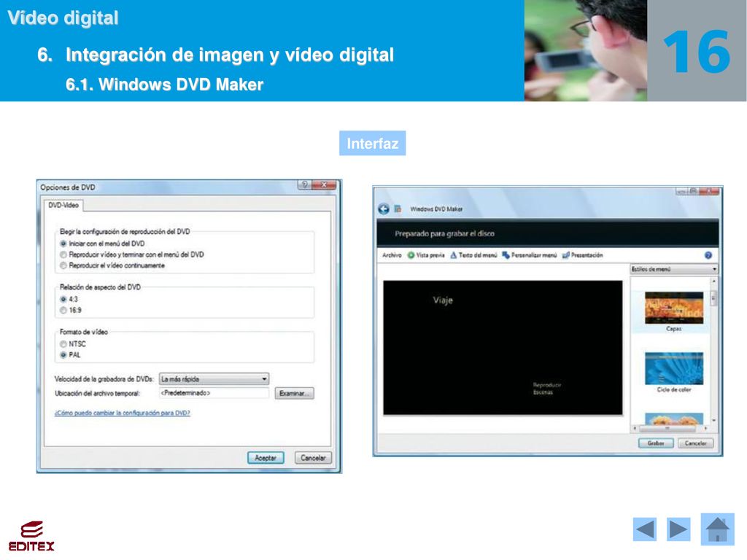The image size is (747, 560).
Task: Open the Estilos de menú dropdown
Action: tap(673, 269)
